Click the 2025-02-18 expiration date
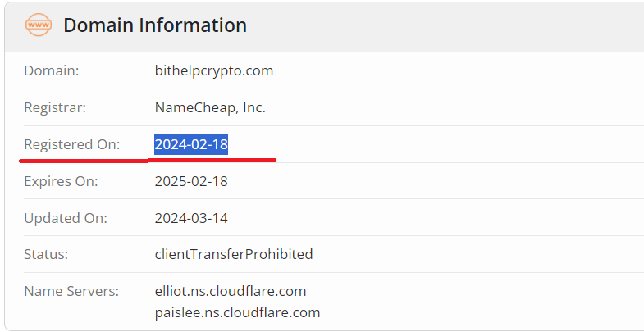 point(191,181)
